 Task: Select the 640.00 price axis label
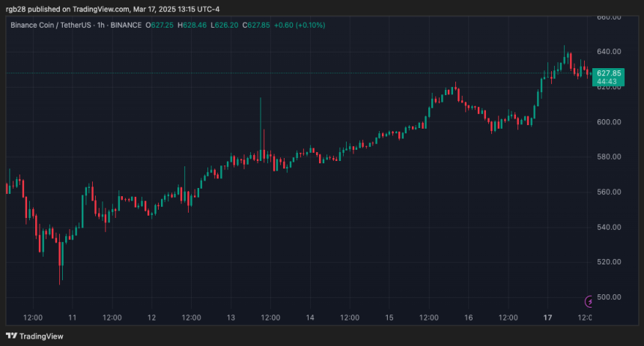[x=609, y=52]
